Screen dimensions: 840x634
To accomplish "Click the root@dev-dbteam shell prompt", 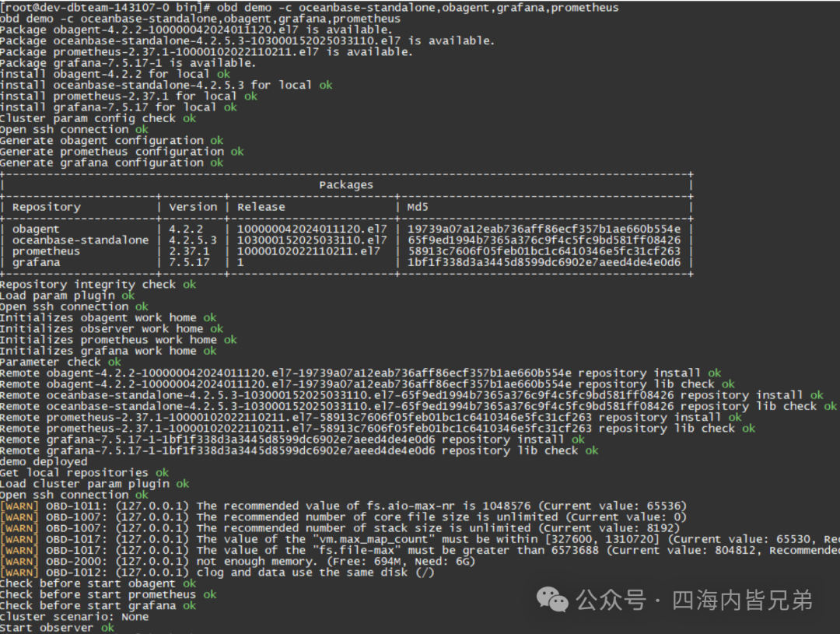I will point(107,8).
